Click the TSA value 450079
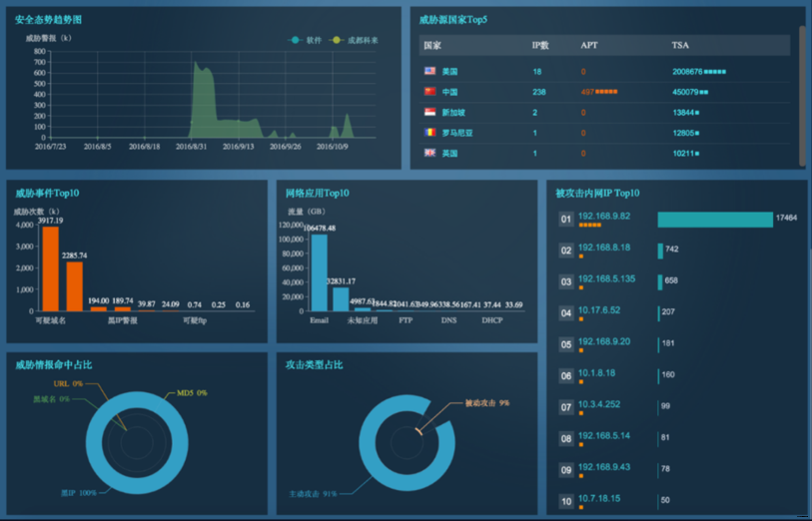Screen dimensions: 812x521 coord(685,92)
